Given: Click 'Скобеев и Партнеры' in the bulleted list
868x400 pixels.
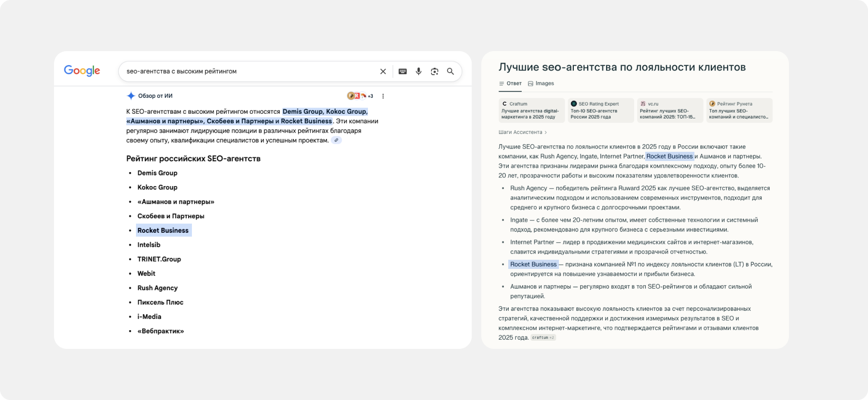Looking at the screenshot, I should [171, 216].
